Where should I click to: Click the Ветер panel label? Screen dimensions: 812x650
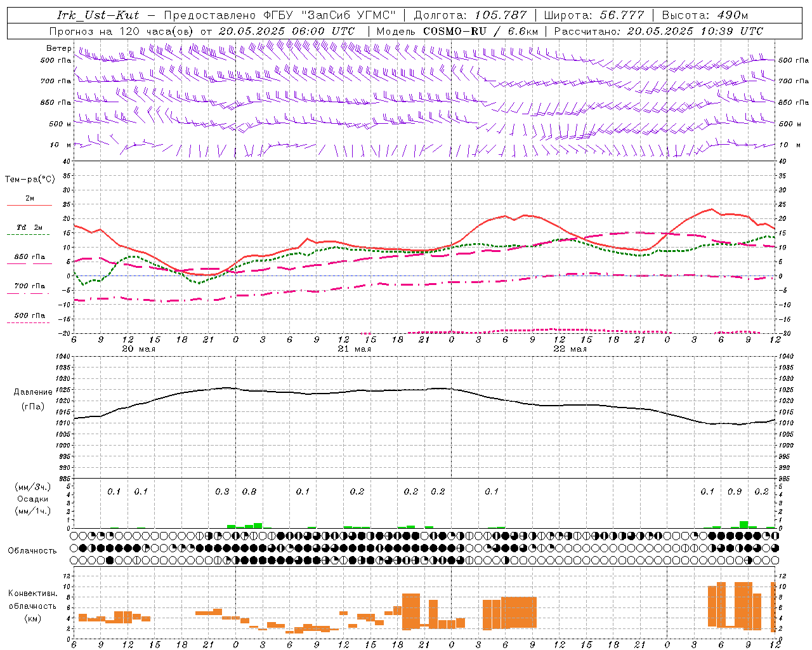point(58,48)
